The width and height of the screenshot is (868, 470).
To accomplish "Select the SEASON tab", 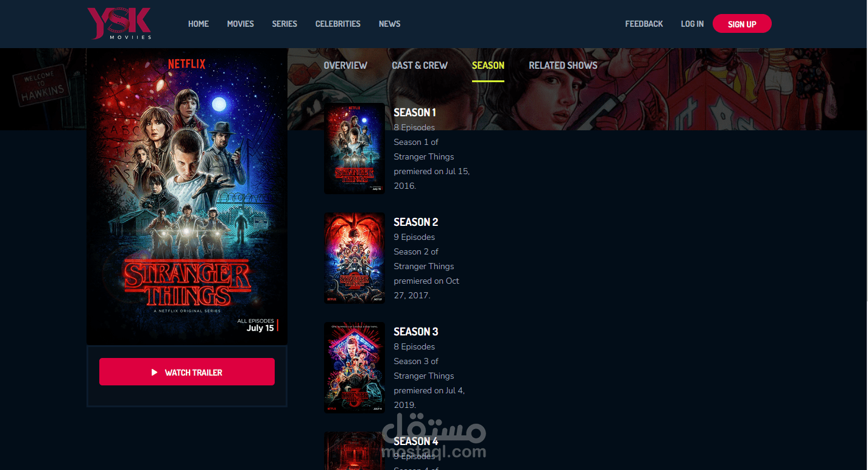I will pos(488,65).
